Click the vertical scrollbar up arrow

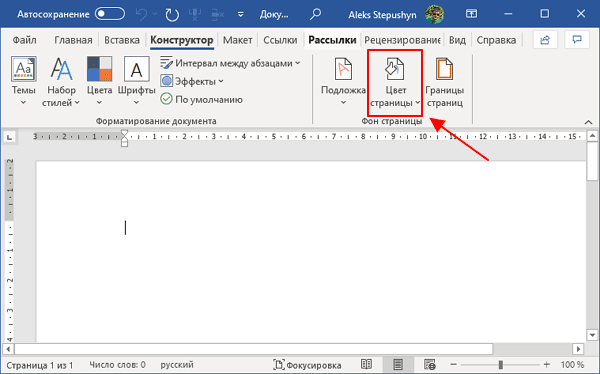pyautogui.click(x=592, y=136)
